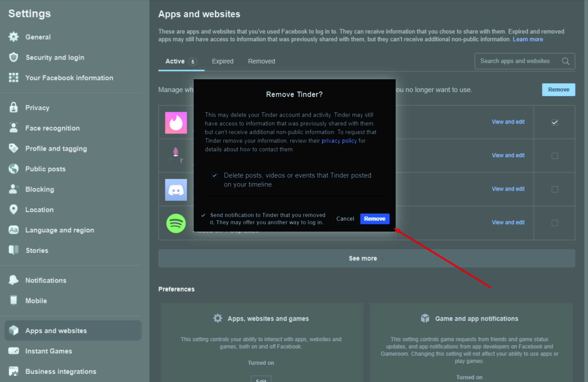Toggle Send notification to Tinder checkbox
Viewport: 588px width, 382px height.
[x=203, y=215]
